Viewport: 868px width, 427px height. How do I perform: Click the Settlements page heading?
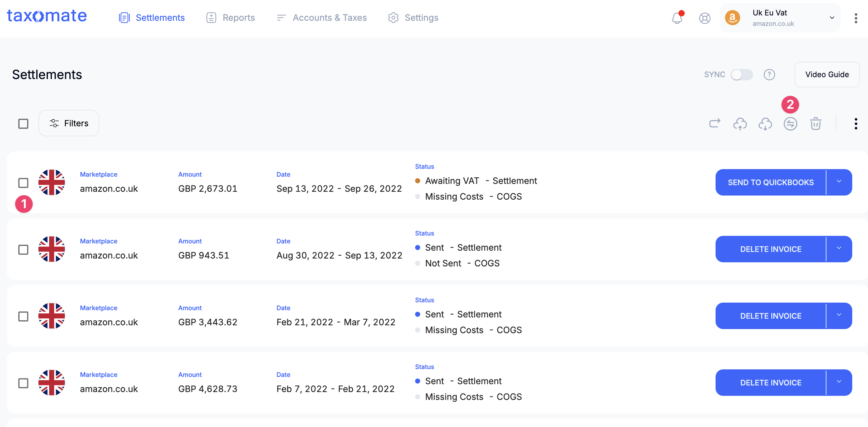click(x=47, y=75)
